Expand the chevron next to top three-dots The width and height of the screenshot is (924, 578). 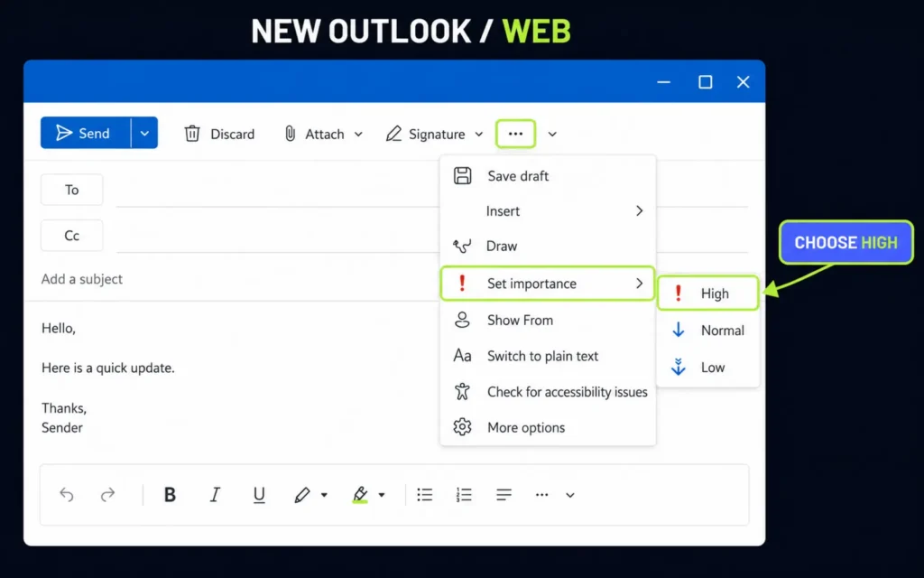click(x=552, y=134)
